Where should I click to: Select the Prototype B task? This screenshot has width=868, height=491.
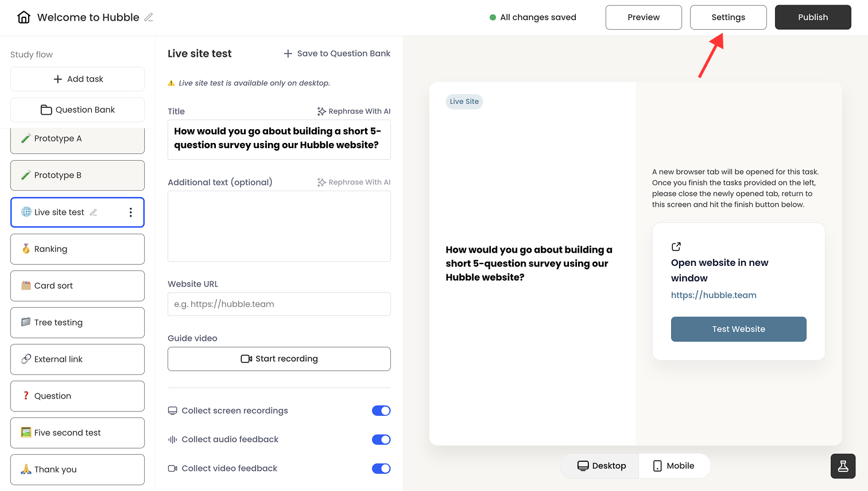point(77,175)
